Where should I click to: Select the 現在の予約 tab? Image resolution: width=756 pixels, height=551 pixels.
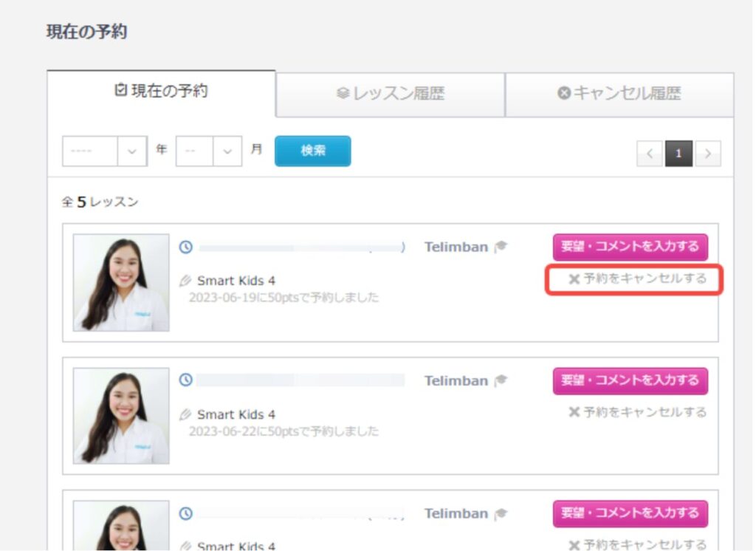click(161, 92)
